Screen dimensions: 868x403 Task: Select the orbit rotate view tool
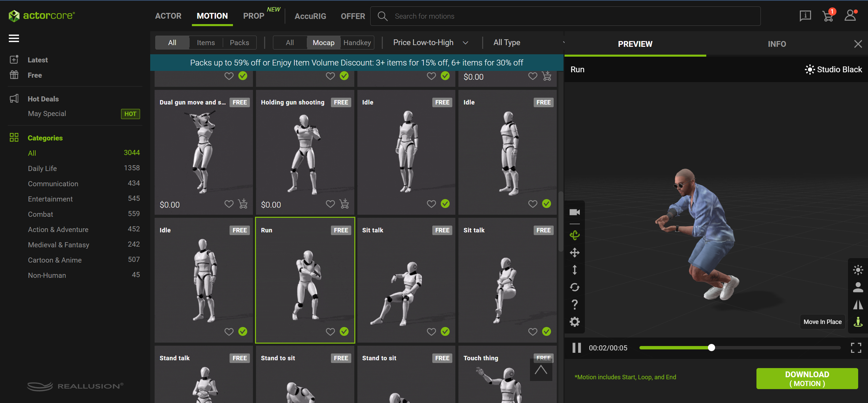574,235
